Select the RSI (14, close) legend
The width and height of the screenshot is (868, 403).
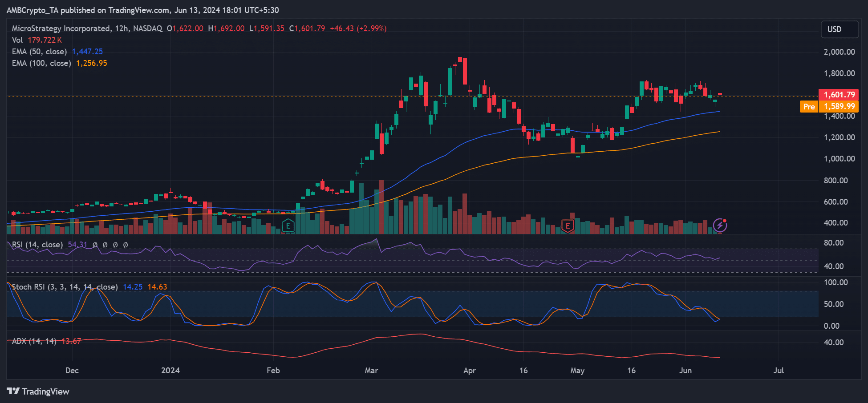pyautogui.click(x=37, y=245)
